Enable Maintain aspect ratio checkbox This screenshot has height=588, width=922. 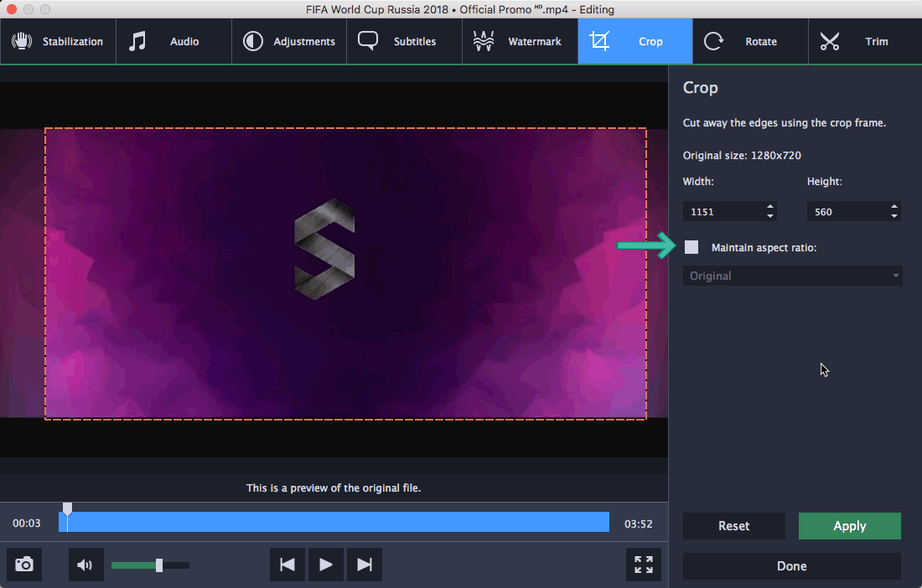[x=691, y=247]
